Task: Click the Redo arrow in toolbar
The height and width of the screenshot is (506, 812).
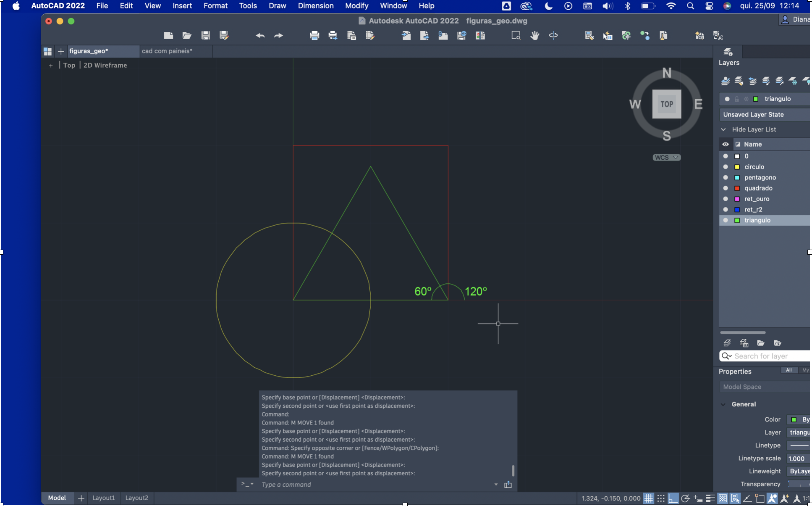Action: click(x=278, y=36)
